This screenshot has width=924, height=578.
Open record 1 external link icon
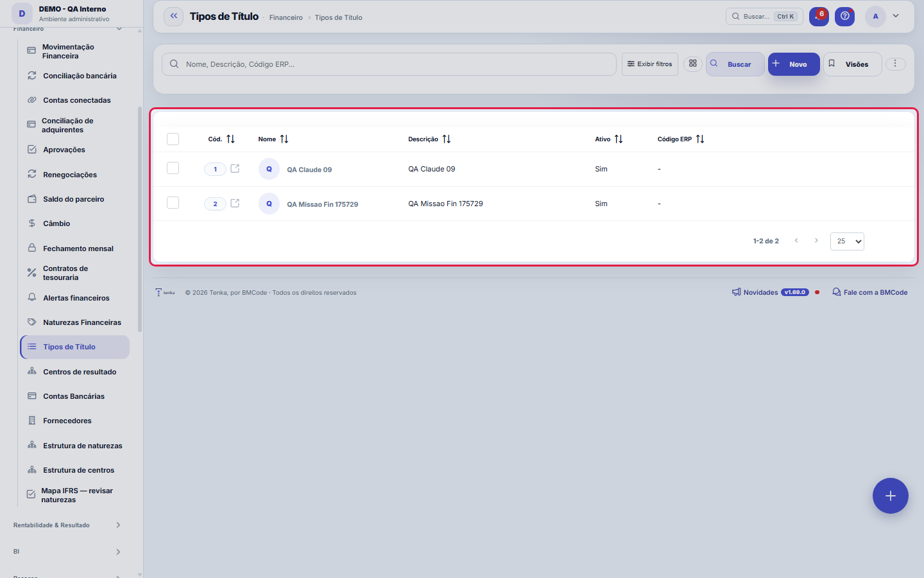pos(235,169)
